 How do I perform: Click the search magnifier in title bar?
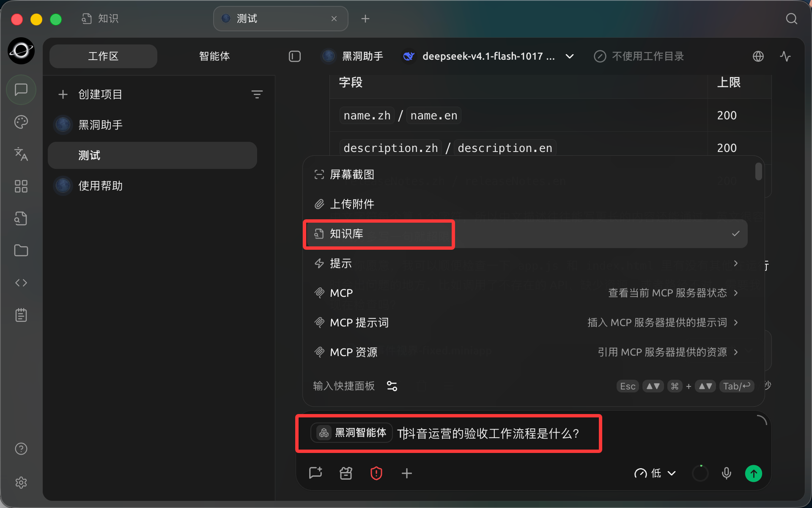tap(791, 19)
